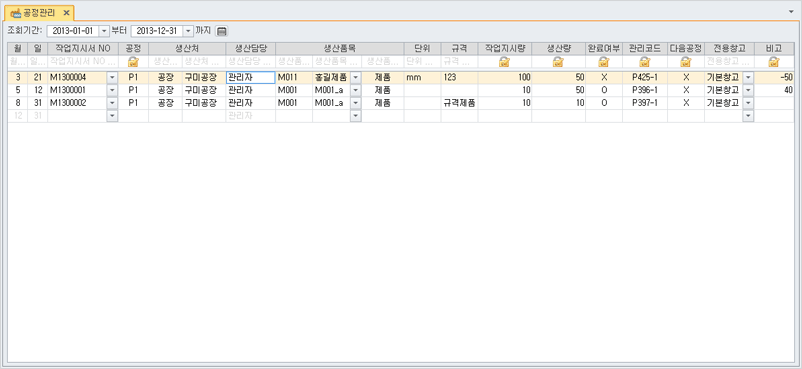Click the 단위 filter input

click(x=422, y=62)
